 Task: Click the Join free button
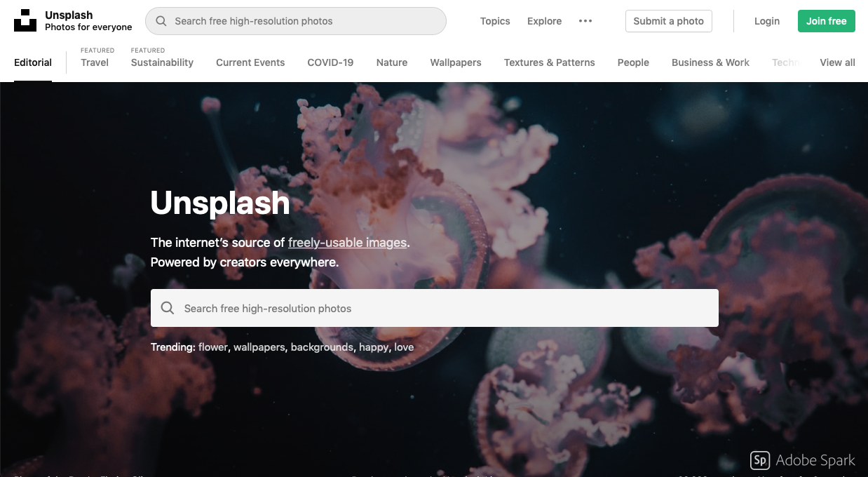827,21
